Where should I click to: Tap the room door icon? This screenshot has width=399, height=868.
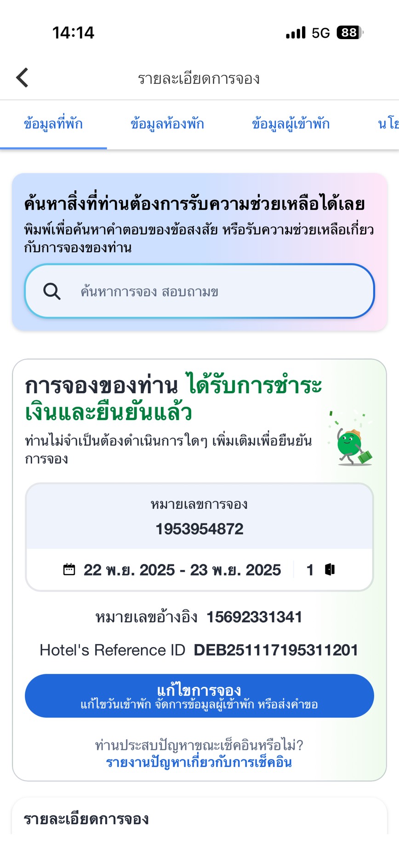pyautogui.click(x=330, y=569)
